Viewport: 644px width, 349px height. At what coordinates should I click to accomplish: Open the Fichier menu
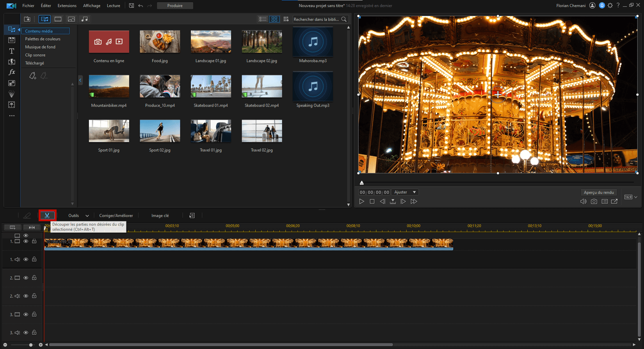28,6
